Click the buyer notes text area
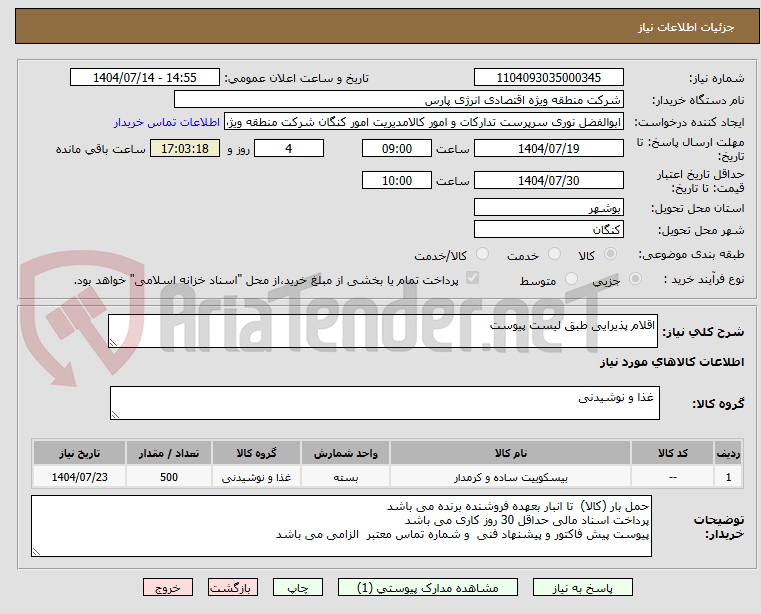Screen dimensions: 761x614 pos(341,526)
